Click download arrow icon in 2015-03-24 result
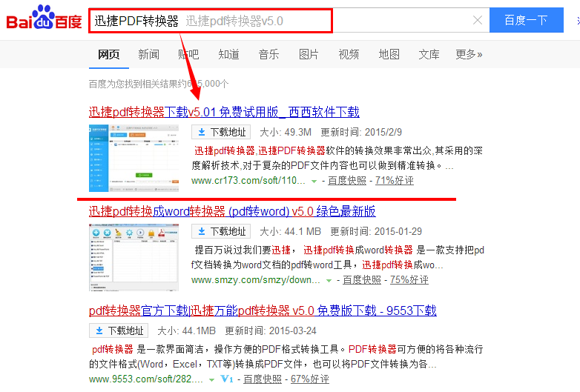This screenshot has height=392, width=580. pos(99,330)
